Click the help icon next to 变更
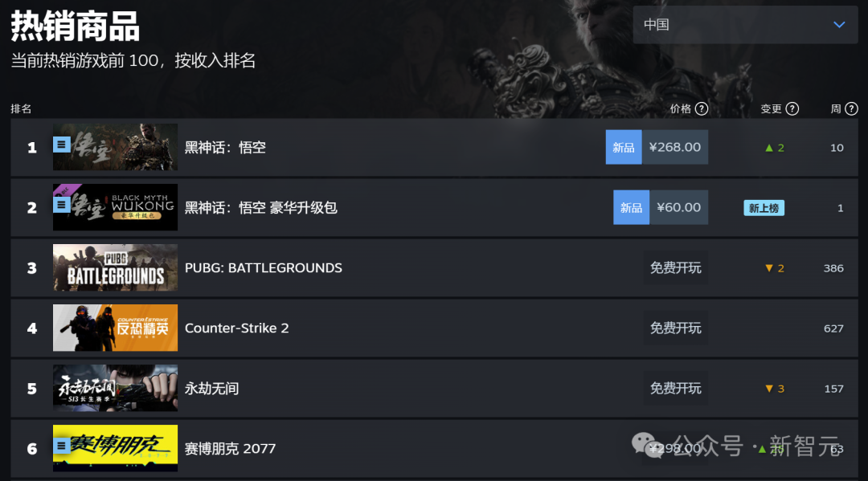The width and height of the screenshot is (868, 481). coord(792,109)
